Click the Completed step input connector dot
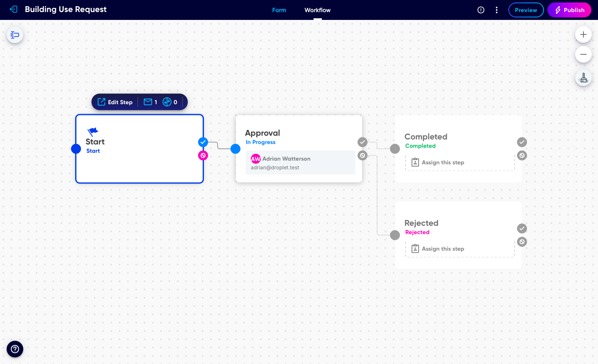The height and width of the screenshot is (364, 598). 395,149
